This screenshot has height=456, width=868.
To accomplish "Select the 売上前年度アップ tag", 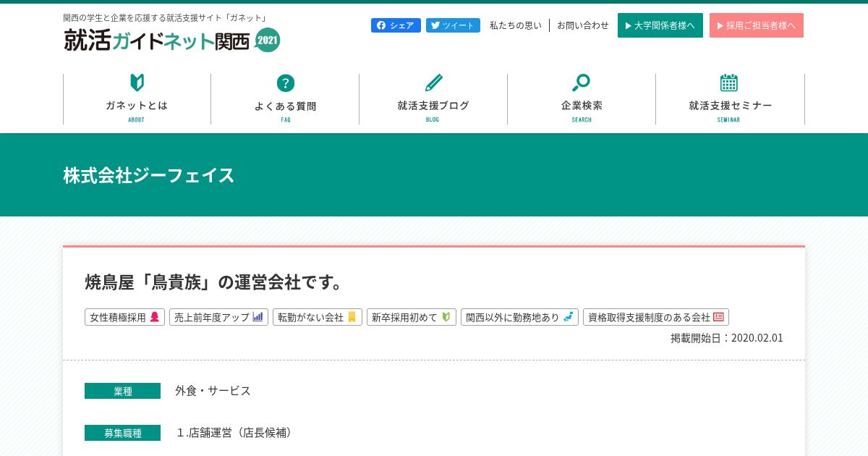I will tap(218, 317).
